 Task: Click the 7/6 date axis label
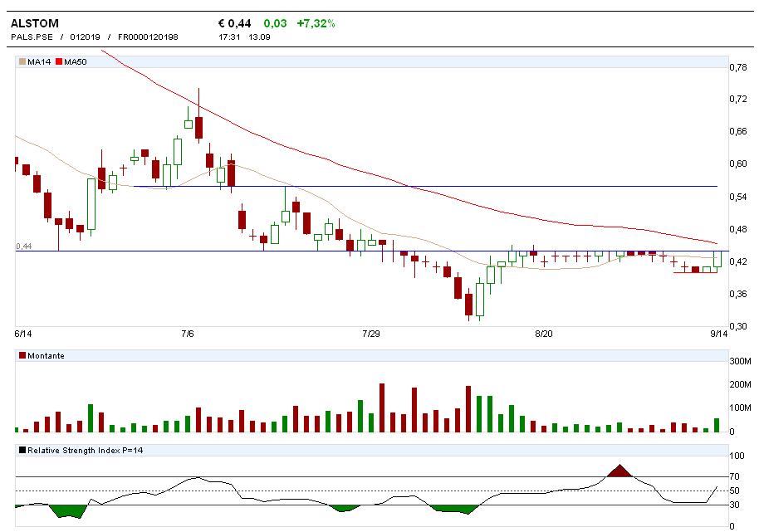pos(188,334)
